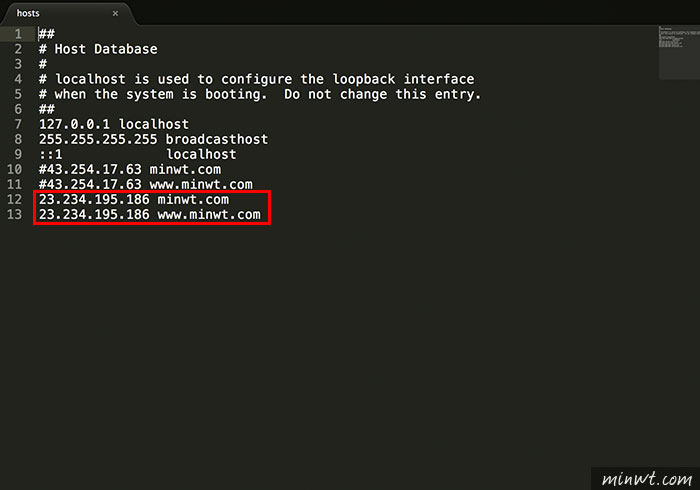700x490 pixels.
Task: Click the '23.234.195.186 minwt.com' entry
Action: coord(134,199)
